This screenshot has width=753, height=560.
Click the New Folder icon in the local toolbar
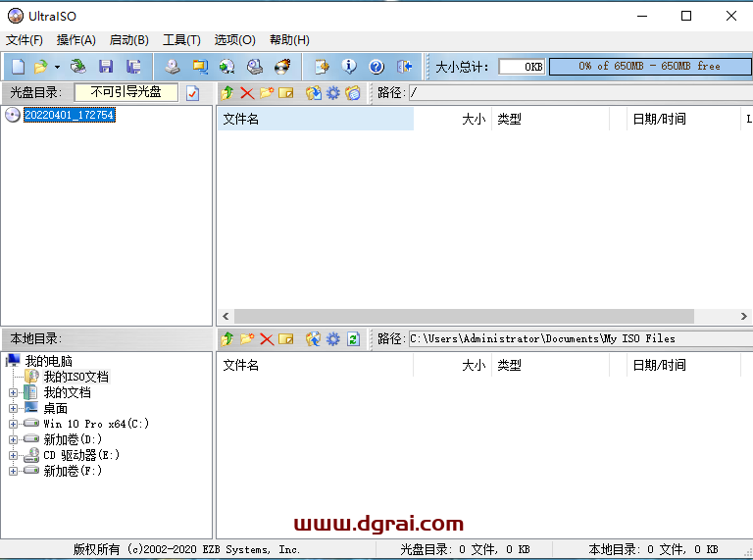point(247,339)
